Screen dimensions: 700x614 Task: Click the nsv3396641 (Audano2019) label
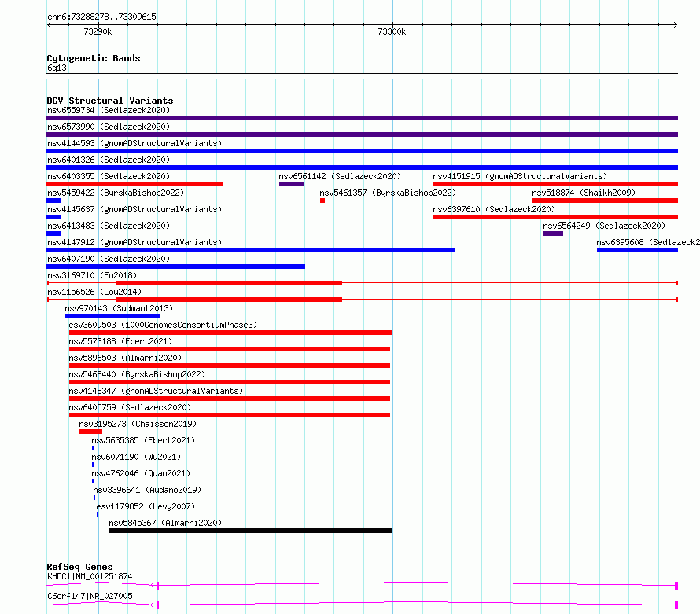(147, 490)
